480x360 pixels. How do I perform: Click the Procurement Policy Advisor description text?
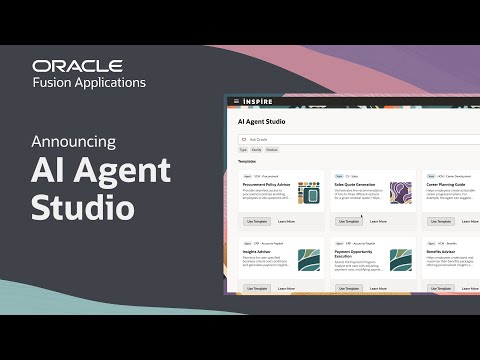[266, 194]
